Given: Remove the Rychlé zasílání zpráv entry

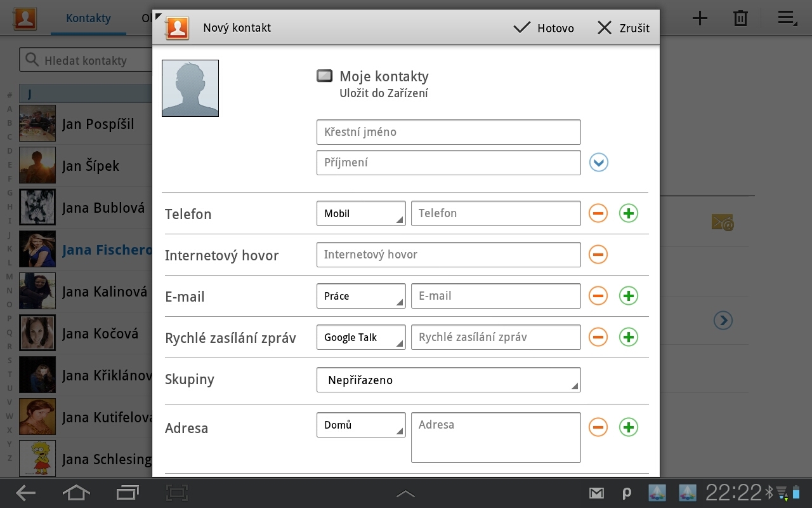Looking at the screenshot, I should click(598, 337).
